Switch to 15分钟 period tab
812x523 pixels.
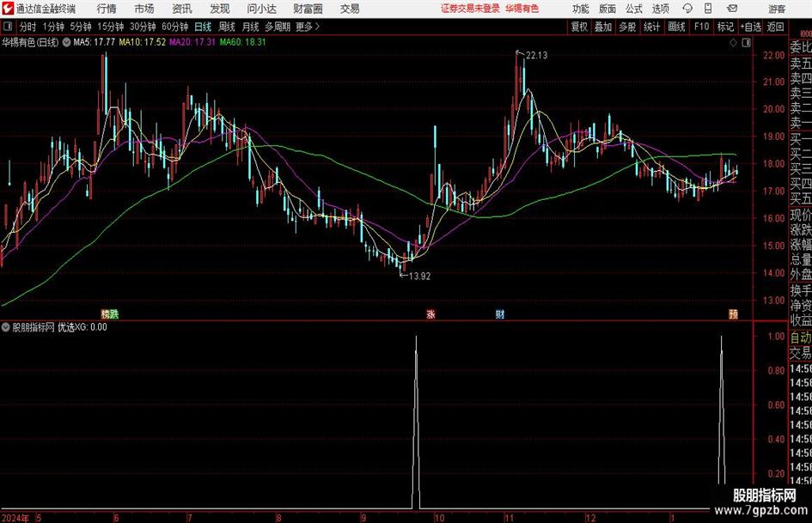tap(110, 27)
